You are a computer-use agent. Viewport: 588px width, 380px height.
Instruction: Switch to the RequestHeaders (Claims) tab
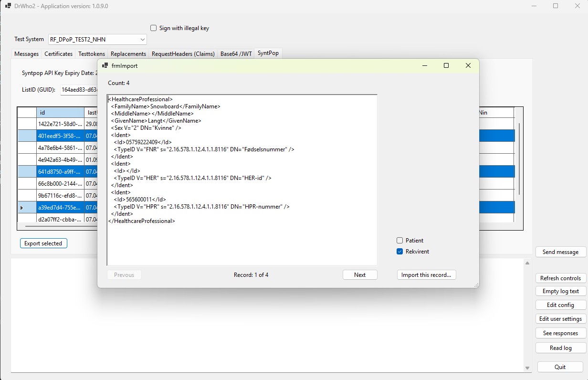pyautogui.click(x=183, y=53)
